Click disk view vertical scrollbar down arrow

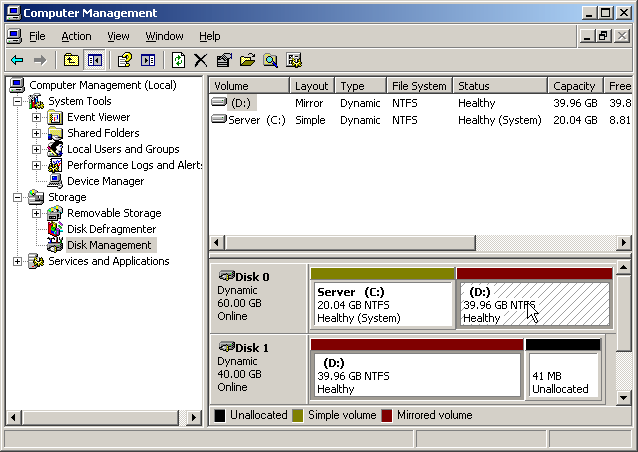click(x=623, y=397)
